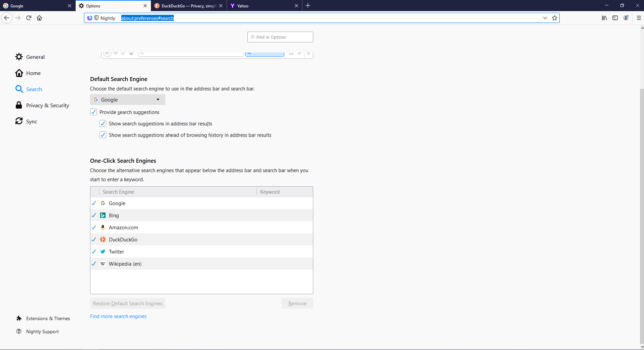The height and width of the screenshot is (350, 644).
Task: Uncheck search suggestions in address bar results
Action: click(103, 123)
